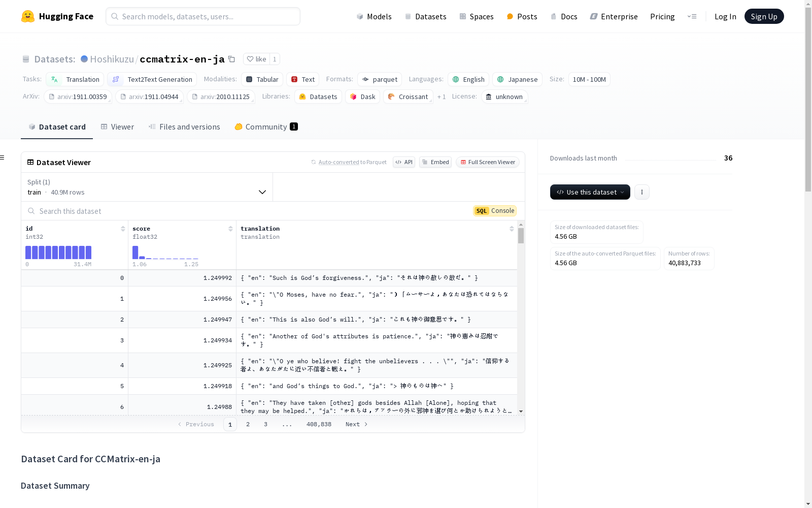Open the API button in viewer
812x508 pixels.
(x=404, y=162)
